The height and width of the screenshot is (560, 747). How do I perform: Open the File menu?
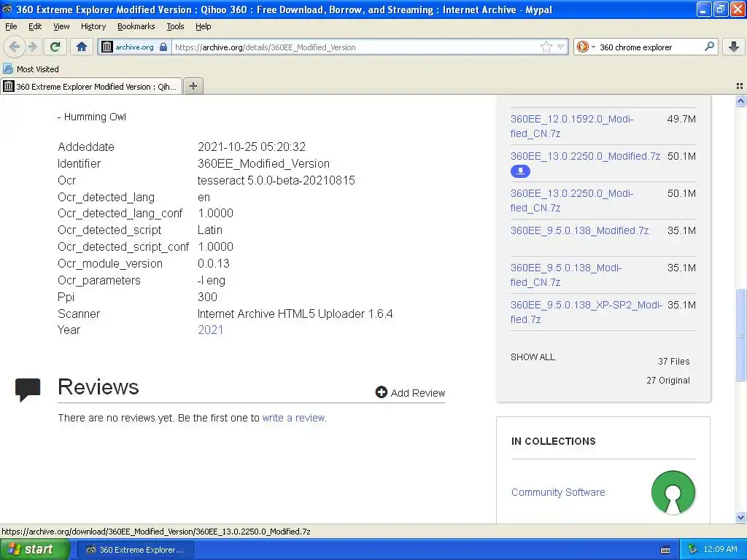11,26
